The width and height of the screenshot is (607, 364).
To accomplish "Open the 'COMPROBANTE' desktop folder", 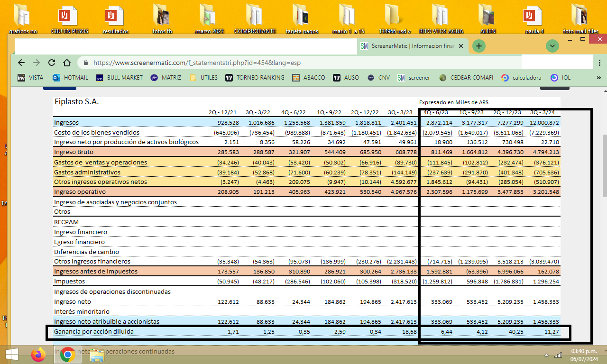I will 255,18.
